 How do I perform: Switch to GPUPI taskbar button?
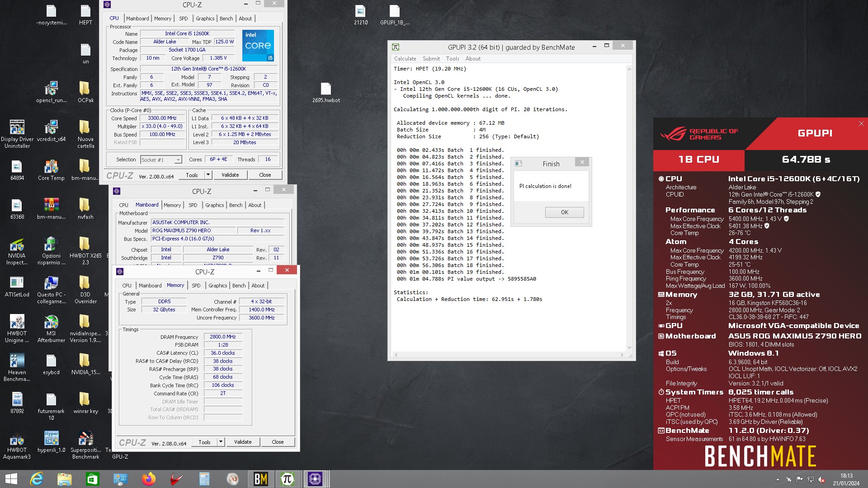[288, 479]
